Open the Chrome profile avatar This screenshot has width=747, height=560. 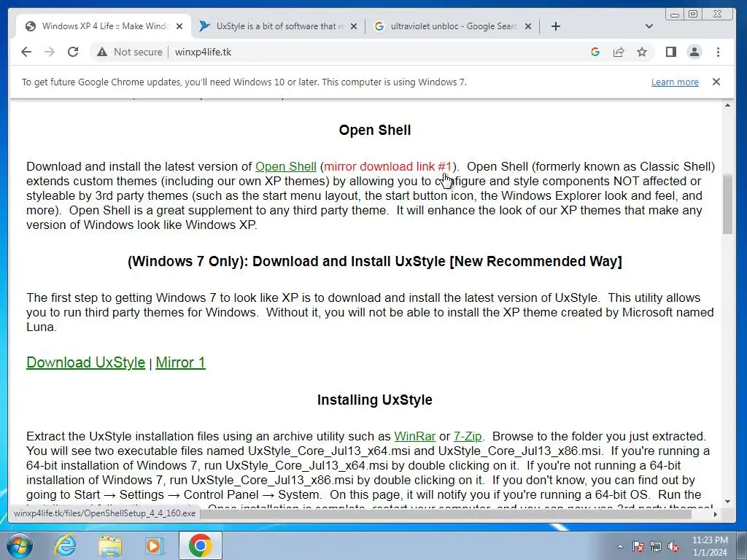point(694,52)
